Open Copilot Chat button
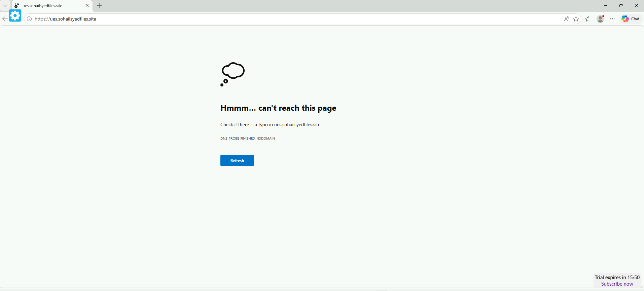Image resolution: width=644 pixels, height=291 pixels. click(631, 19)
